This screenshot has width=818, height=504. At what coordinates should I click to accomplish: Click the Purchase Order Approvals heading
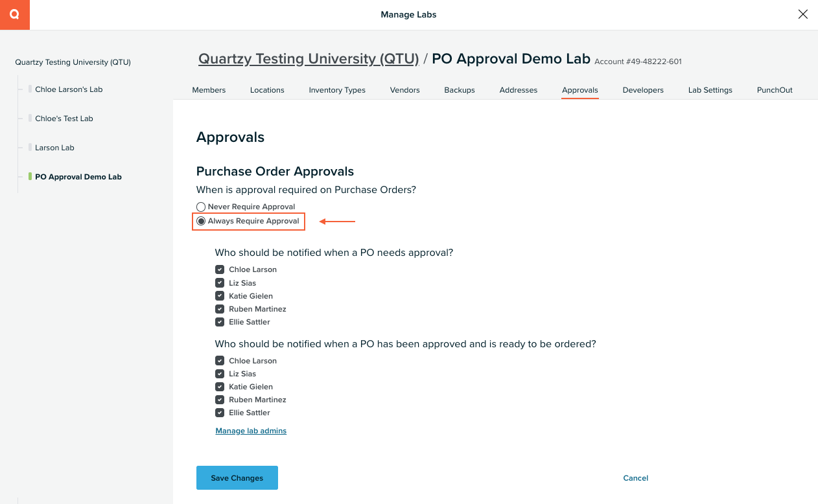(x=275, y=172)
